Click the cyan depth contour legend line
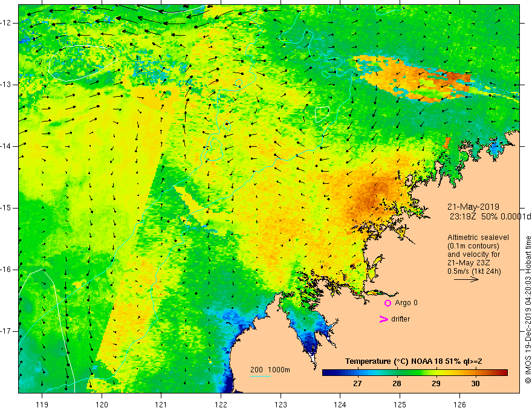532x411 pixels. 261,376
